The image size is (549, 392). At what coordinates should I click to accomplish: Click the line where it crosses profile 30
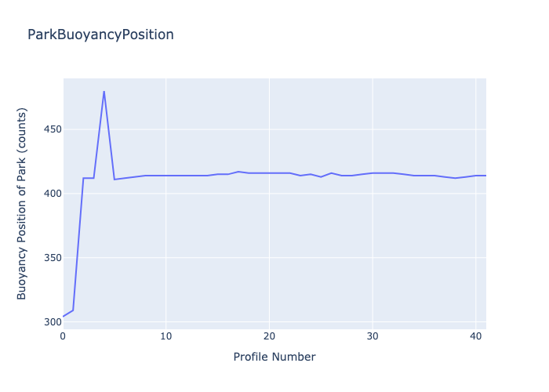(x=373, y=173)
